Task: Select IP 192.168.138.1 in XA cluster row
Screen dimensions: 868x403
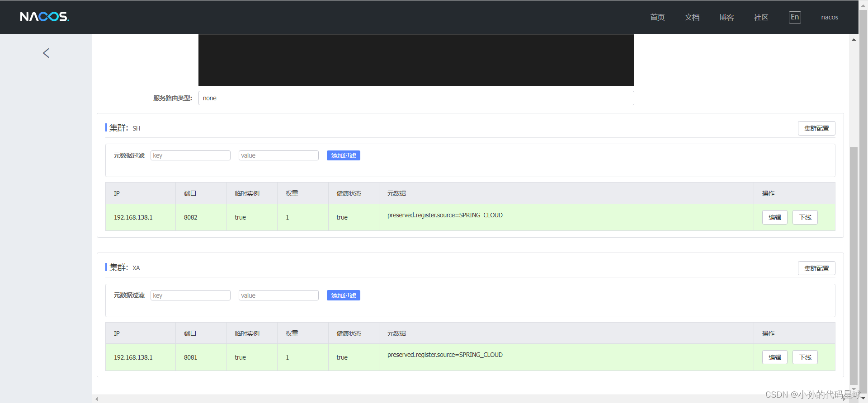Action: point(133,357)
